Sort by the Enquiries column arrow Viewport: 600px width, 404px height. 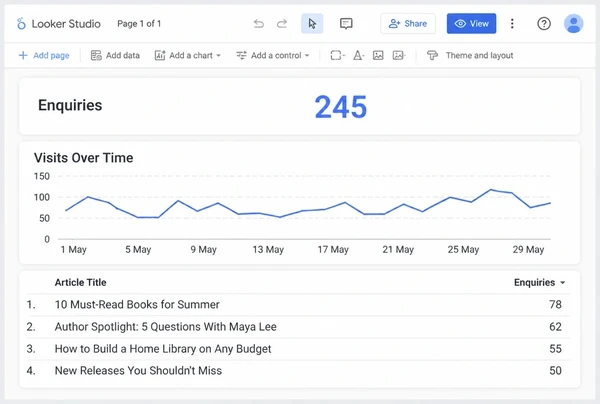pyautogui.click(x=562, y=283)
